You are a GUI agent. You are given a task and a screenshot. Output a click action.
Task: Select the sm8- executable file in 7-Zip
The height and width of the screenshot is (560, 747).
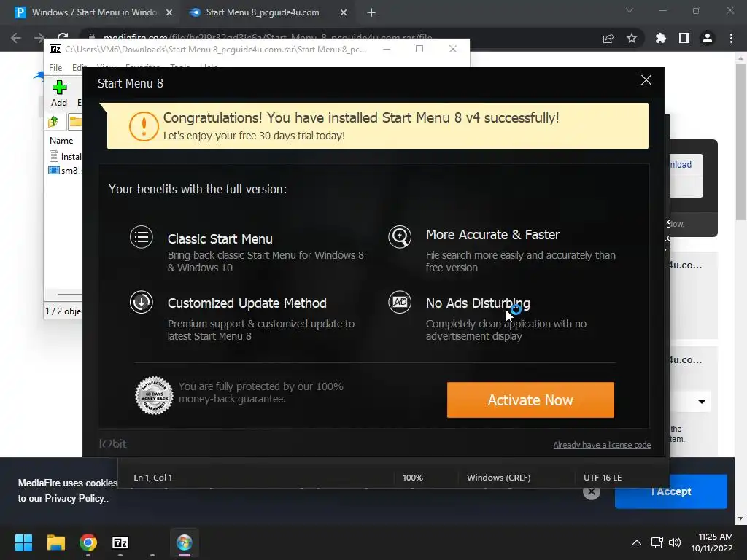coord(65,170)
